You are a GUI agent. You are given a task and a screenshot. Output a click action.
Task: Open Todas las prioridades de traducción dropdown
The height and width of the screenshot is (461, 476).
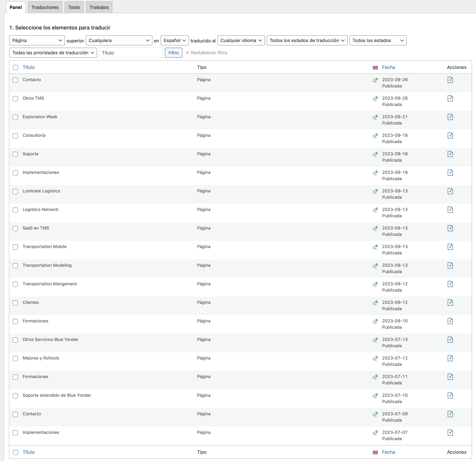click(x=53, y=53)
